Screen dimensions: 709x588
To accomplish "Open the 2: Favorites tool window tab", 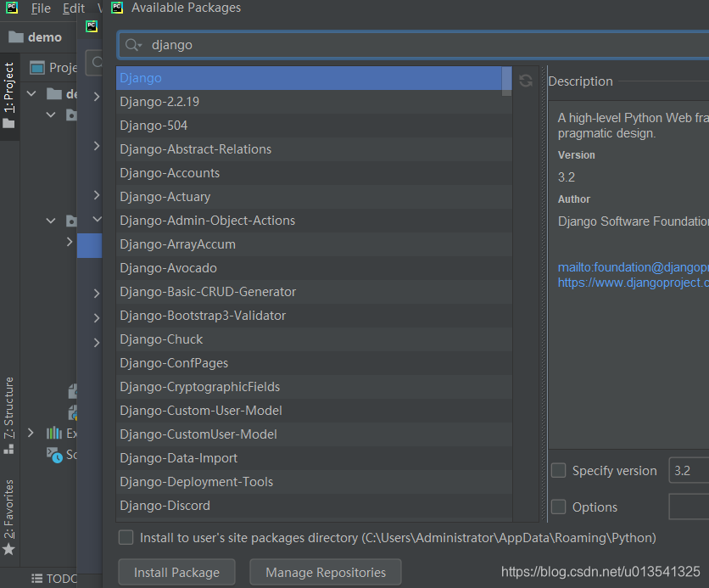I will [9, 517].
